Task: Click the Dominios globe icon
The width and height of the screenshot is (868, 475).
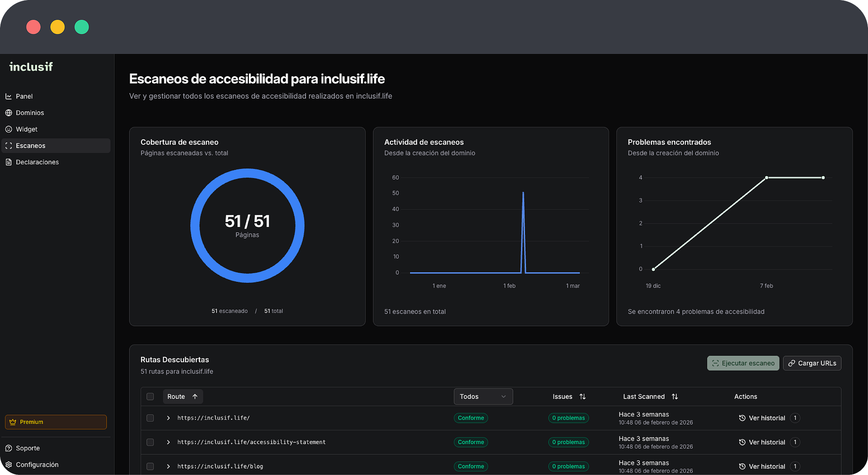Action: tap(9, 113)
